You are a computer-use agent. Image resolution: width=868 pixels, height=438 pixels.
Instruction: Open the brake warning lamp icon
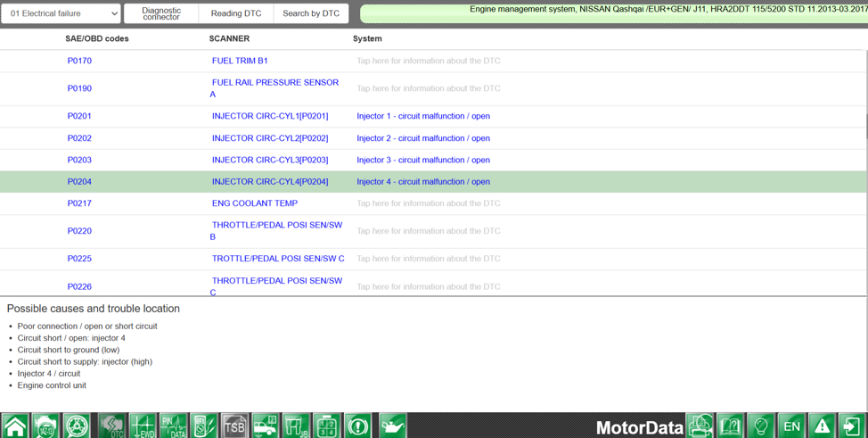358,426
